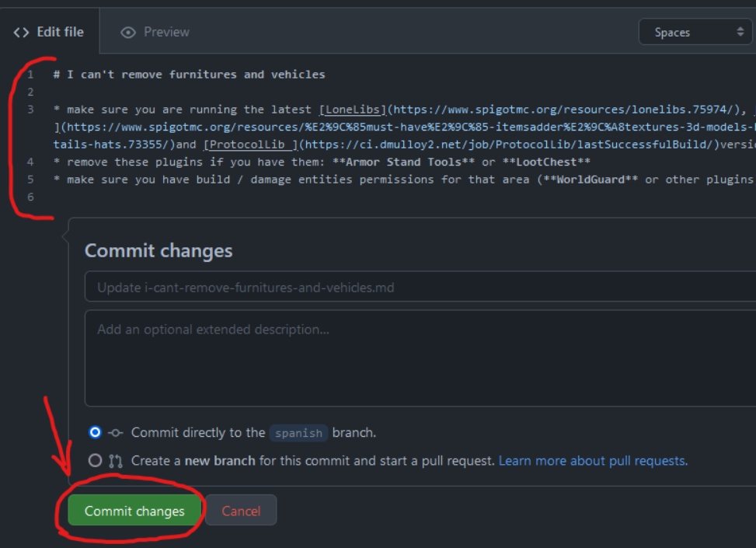Click the pull request icon beside new branch option

[x=116, y=461]
